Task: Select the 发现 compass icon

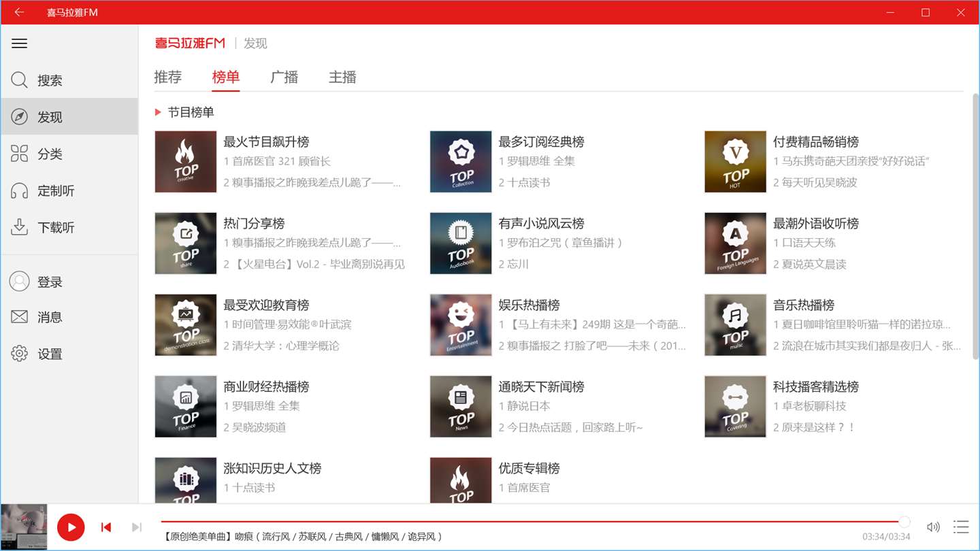Action: tap(19, 117)
